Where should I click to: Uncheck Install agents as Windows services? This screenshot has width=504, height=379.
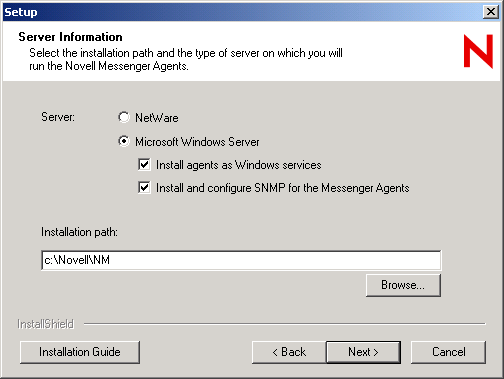[x=144, y=165]
